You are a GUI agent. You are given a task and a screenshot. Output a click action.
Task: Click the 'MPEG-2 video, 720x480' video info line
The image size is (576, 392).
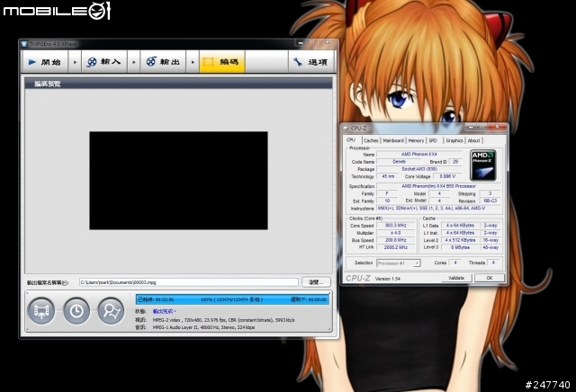click(223, 320)
